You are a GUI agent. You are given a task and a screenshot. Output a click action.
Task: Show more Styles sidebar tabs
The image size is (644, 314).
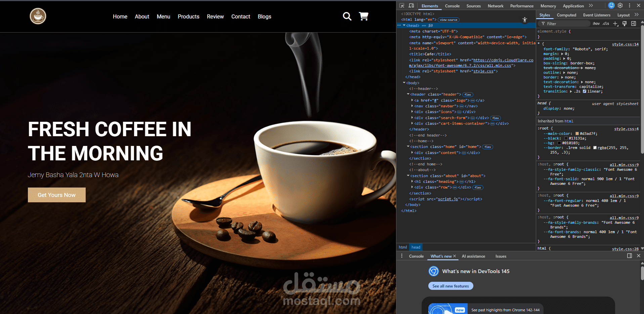(x=637, y=15)
